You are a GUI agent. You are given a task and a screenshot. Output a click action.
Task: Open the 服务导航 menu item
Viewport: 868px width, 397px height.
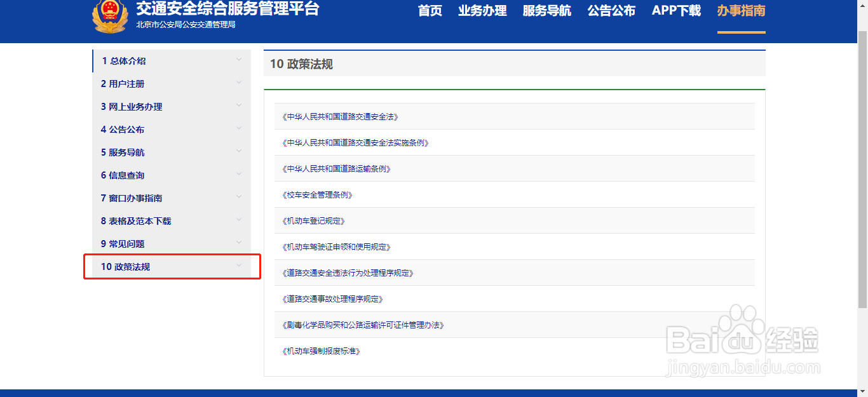coord(546,11)
